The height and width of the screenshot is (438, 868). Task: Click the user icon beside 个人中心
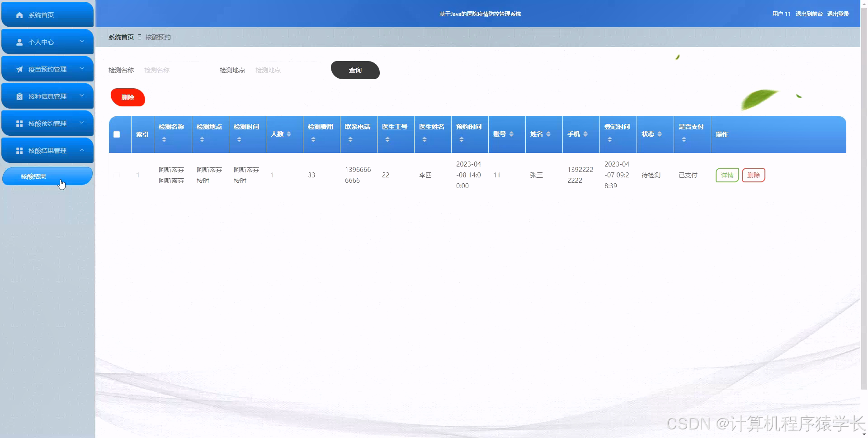[x=19, y=42]
